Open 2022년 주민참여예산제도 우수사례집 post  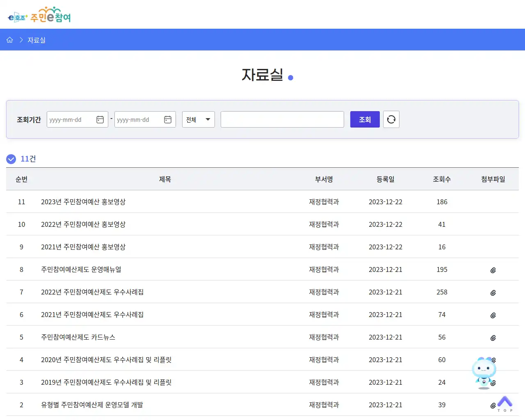point(92,292)
